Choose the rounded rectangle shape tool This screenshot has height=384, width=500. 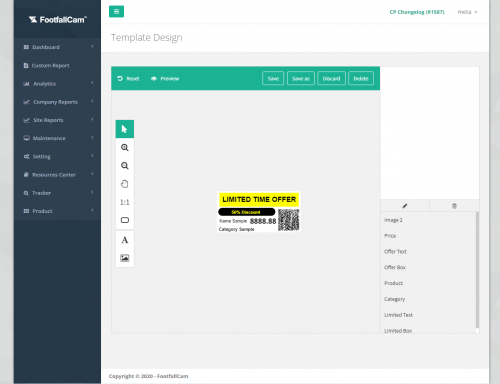click(125, 220)
